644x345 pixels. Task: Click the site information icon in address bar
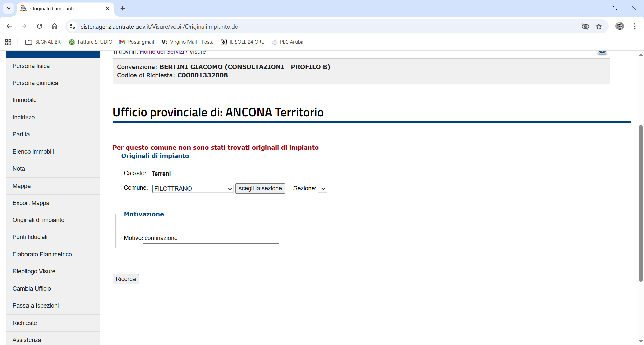72,26
